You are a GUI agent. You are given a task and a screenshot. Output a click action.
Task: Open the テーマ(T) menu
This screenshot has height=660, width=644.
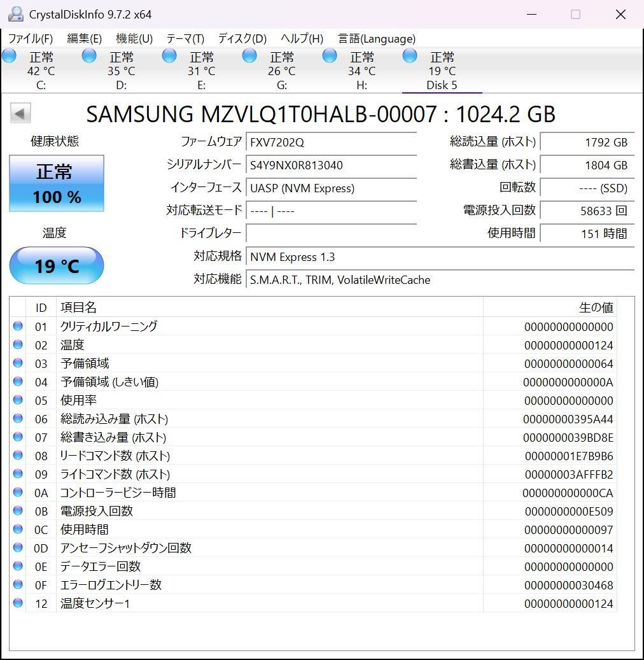pos(184,39)
